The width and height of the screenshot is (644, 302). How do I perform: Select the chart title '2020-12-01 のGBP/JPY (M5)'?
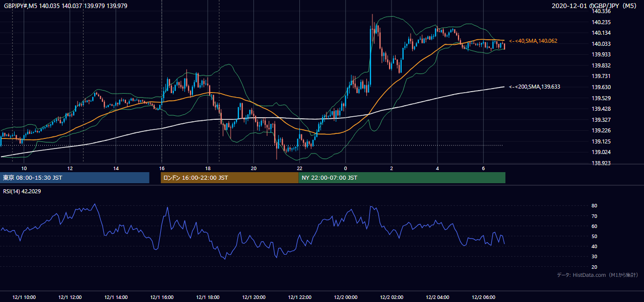pyautogui.click(x=595, y=6)
